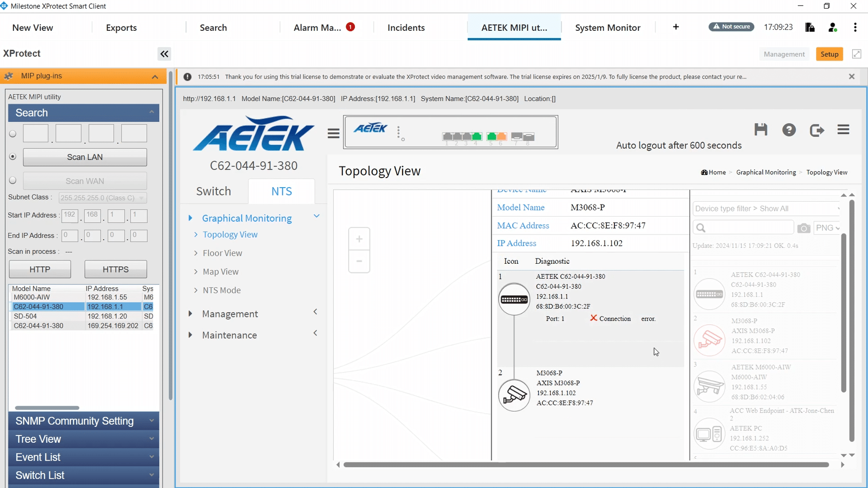868x488 pixels.
Task: Click camera icon in diagnostic row 2
Action: (x=514, y=395)
